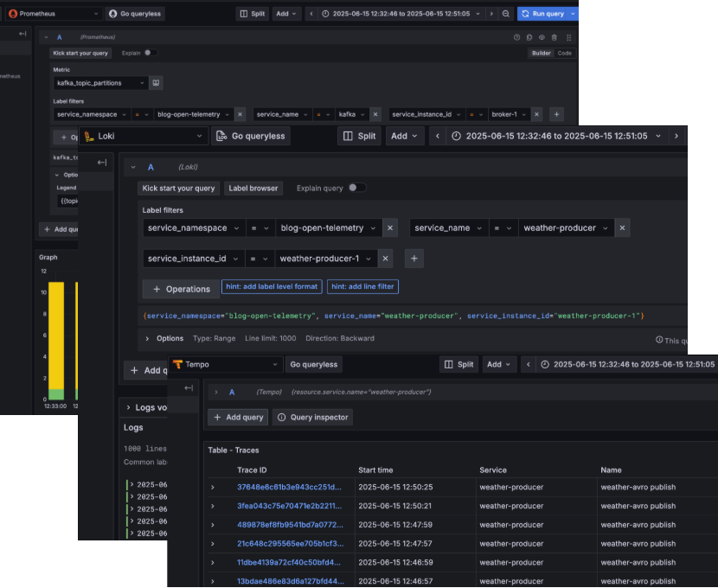
Task: Remove the kafka service_name filter
Action: pyautogui.click(x=375, y=114)
